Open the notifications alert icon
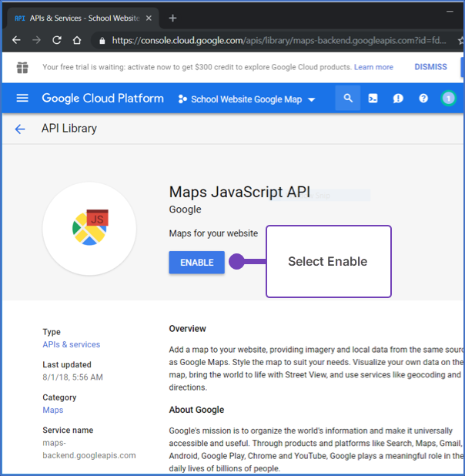465x476 pixels. click(x=398, y=99)
